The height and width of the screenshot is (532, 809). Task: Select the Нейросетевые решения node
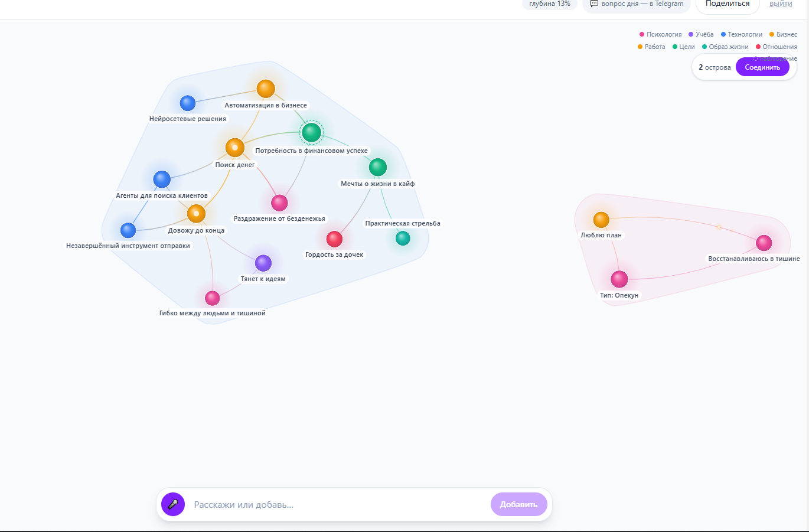coord(188,103)
